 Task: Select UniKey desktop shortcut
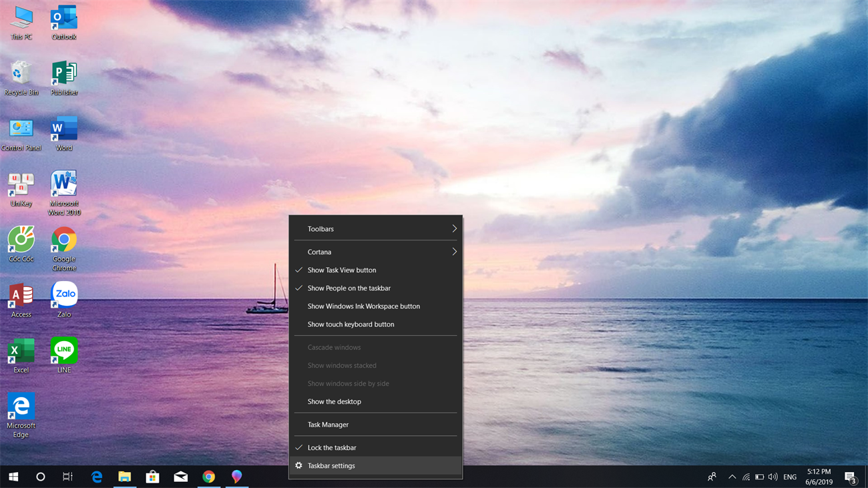21,190
